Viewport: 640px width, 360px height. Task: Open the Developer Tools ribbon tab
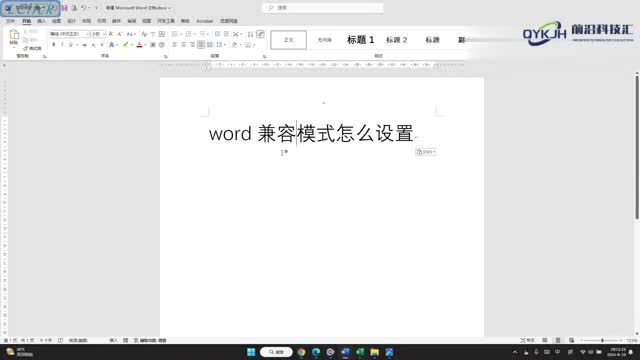pyautogui.click(x=166, y=21)
